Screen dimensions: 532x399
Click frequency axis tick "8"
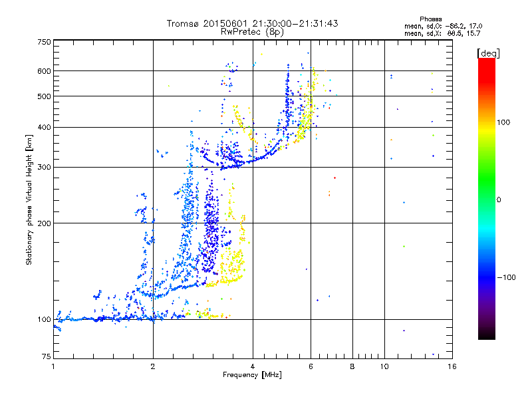click(352, 366)
